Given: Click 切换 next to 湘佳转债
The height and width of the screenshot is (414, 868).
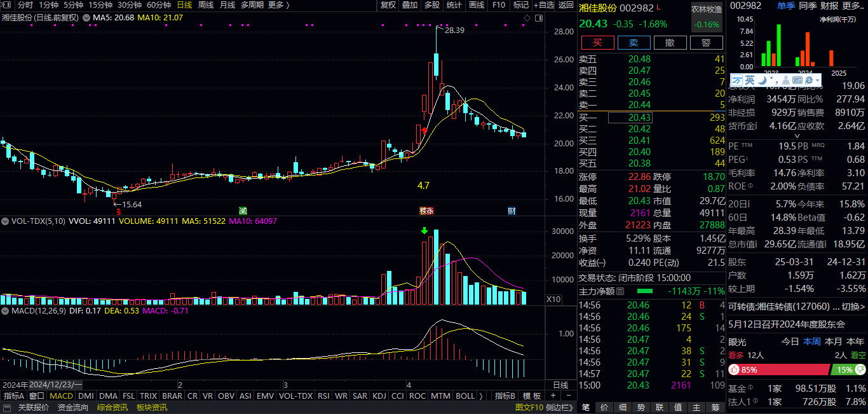Looking at the screenshot, I should [854, 307].
